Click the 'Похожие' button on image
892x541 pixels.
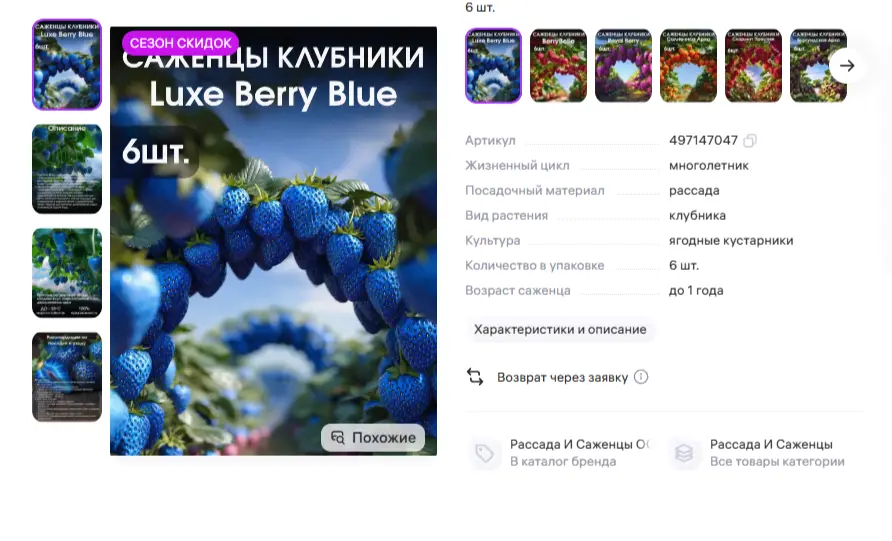[x=373, y=437]
